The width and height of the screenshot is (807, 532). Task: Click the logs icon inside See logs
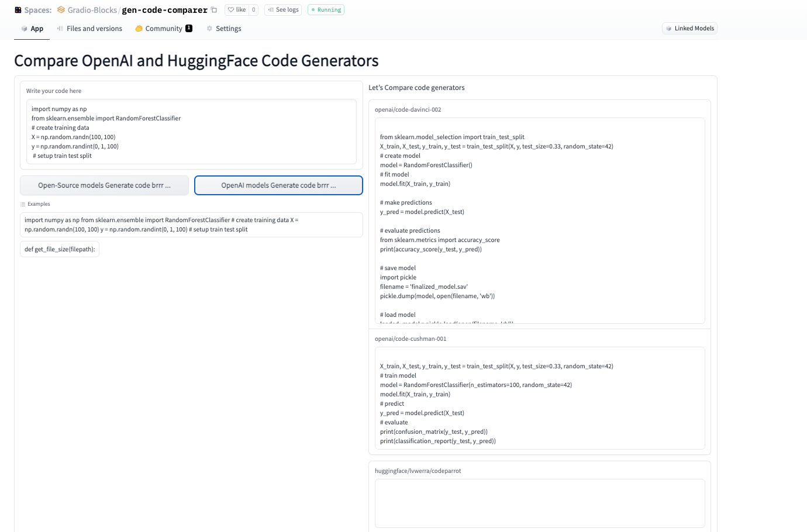point(271,9)
